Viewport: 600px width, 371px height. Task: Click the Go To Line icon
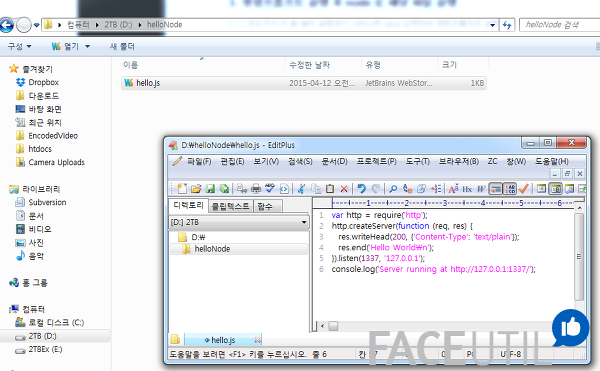(435, 189)
